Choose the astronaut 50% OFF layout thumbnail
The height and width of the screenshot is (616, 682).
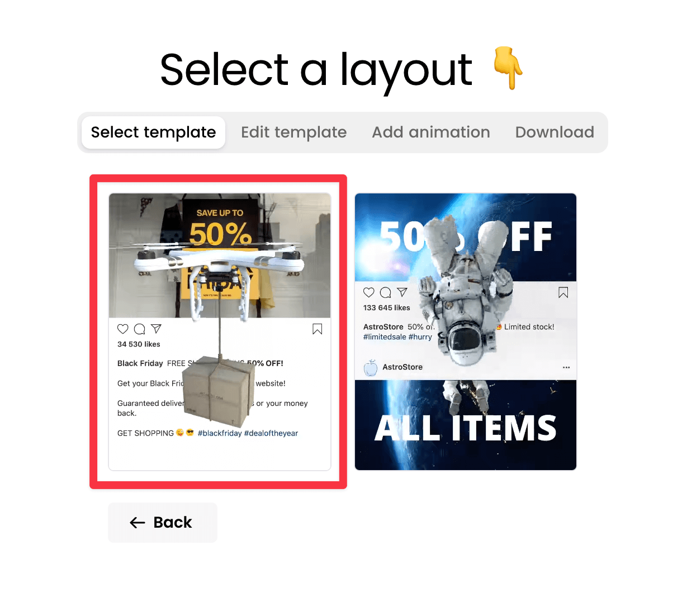point(466,332)
